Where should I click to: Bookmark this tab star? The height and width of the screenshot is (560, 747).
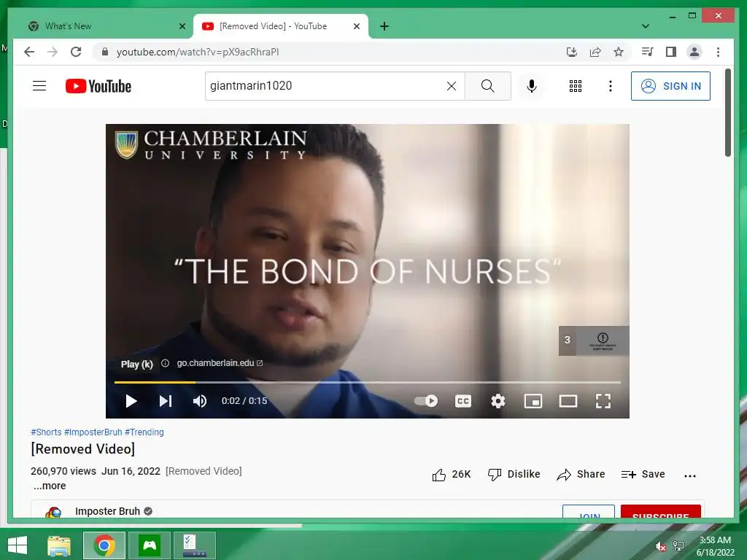(619, 52)
